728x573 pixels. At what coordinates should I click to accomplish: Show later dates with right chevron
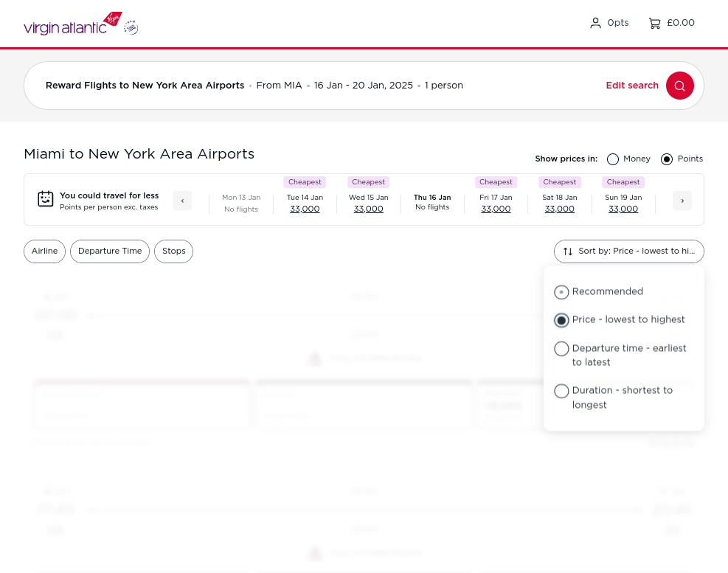(x=682, y=201)
